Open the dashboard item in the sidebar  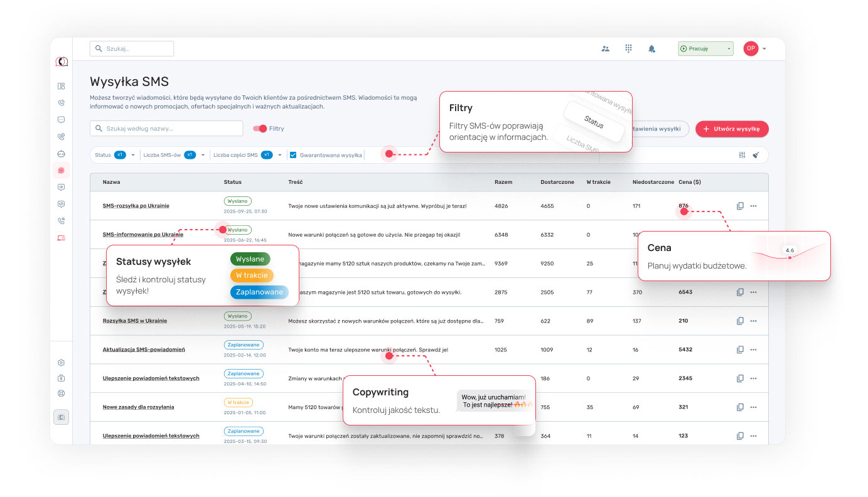pos(62,86)
